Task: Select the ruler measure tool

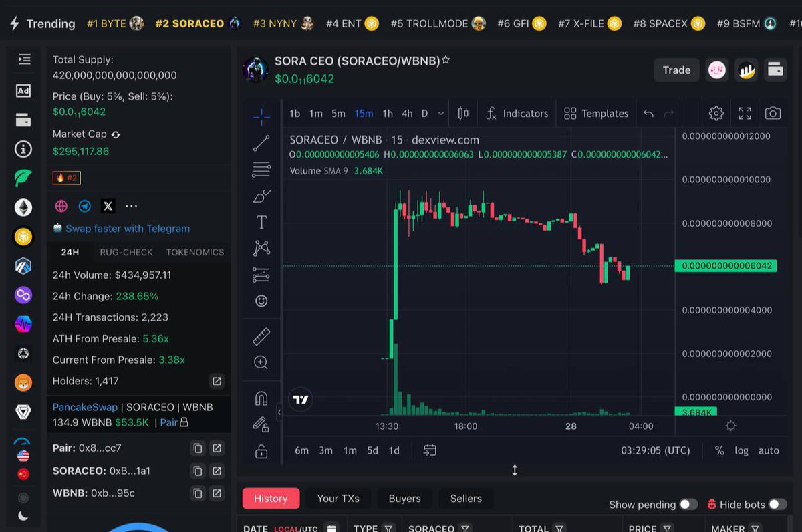Action: [261, 336]
